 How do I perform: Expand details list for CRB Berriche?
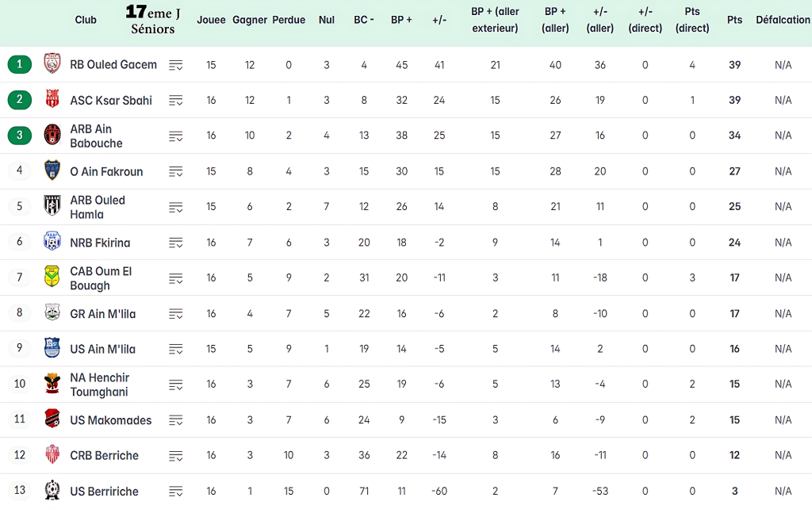[x=176, y=456]
